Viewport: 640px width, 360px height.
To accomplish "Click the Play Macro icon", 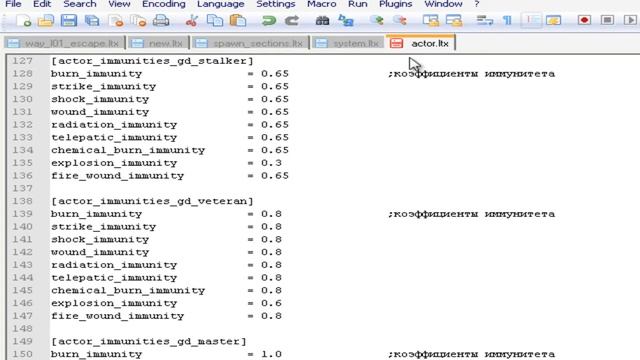I will [x=630, y=20].
